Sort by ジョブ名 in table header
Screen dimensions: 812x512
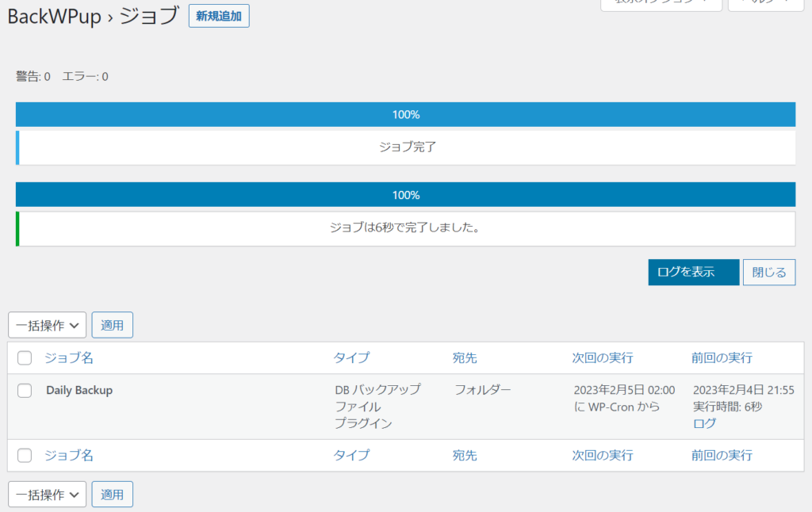[x=69, y=357]
